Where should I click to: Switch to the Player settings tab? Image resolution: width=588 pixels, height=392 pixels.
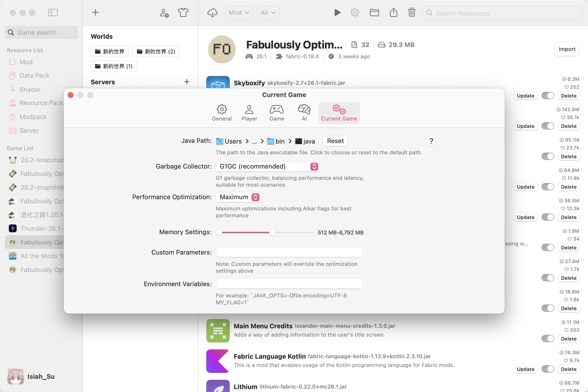tap(249, 113)
